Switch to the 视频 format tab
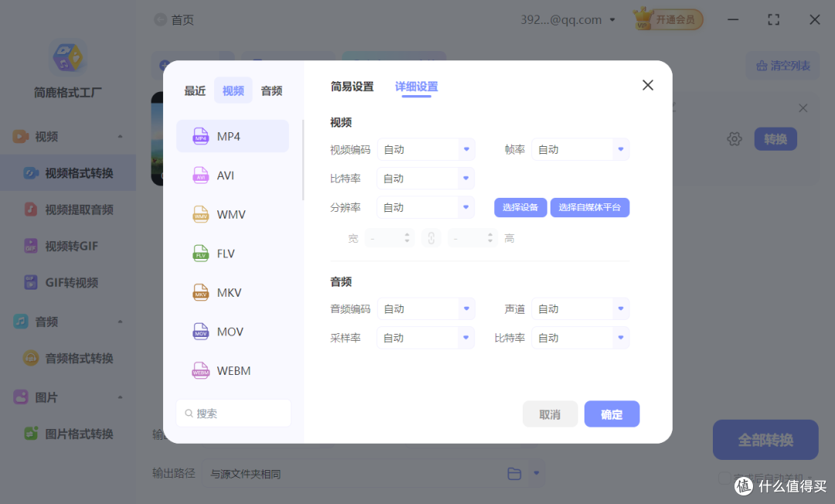Screen dimensions: 835x504 click(233, 90)
